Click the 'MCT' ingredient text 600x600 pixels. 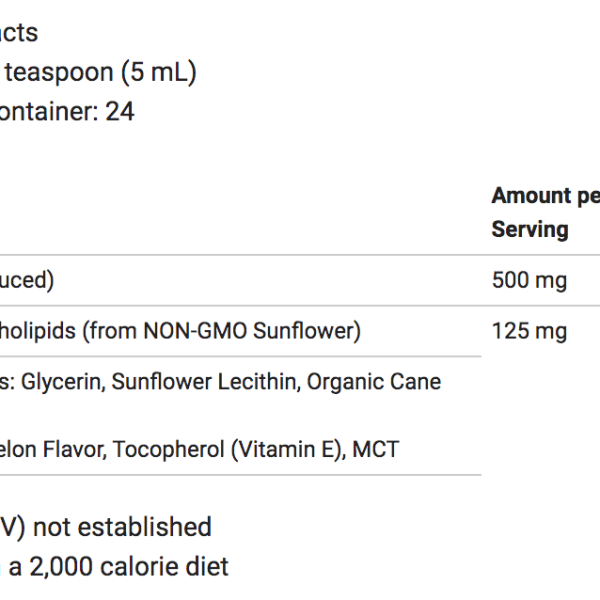376,449
